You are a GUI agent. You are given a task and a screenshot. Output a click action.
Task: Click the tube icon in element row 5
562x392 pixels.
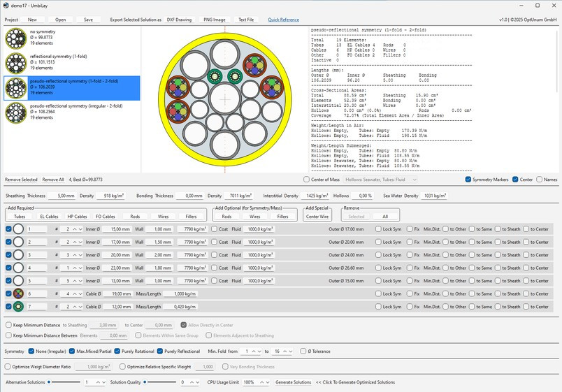(18, 281)
